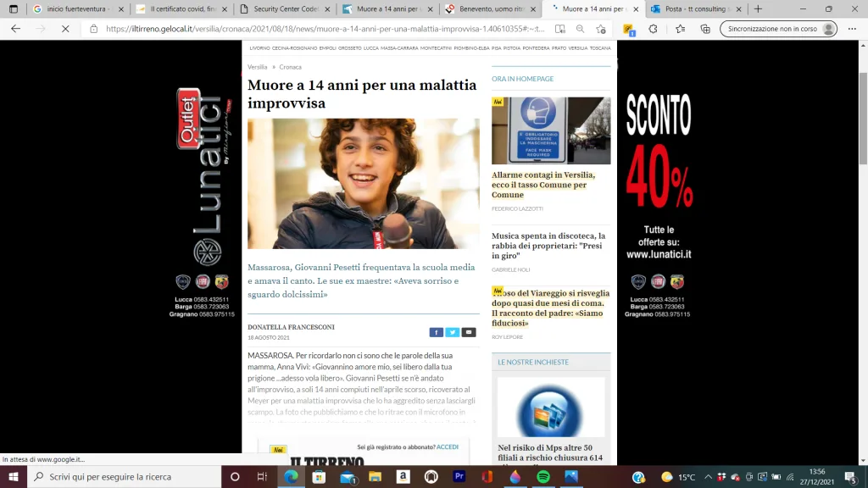View site information via the lock icon
868x488 pixels.
pyautogui.click(x=93, y=29)
